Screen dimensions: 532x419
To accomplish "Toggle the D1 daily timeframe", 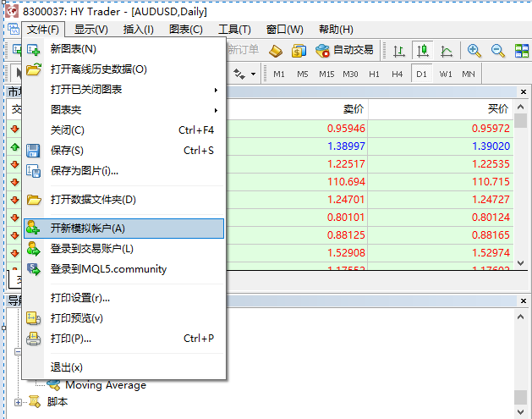I will 420,74.
